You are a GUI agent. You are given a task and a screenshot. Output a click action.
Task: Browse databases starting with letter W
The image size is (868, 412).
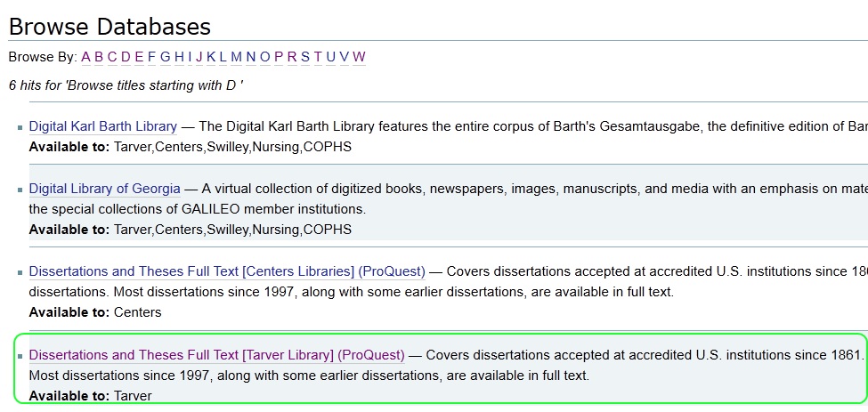(360, 56)
